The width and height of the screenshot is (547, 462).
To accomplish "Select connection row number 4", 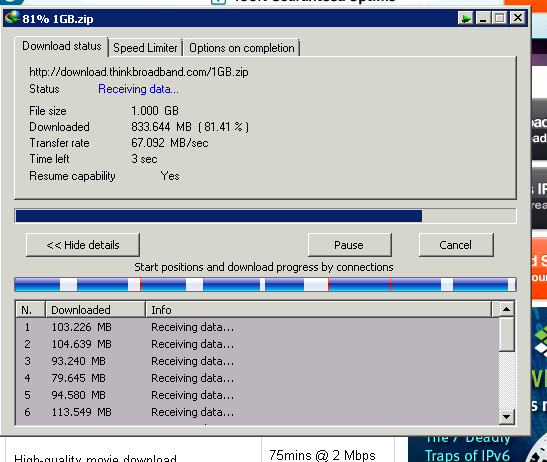I will point(257,378).
